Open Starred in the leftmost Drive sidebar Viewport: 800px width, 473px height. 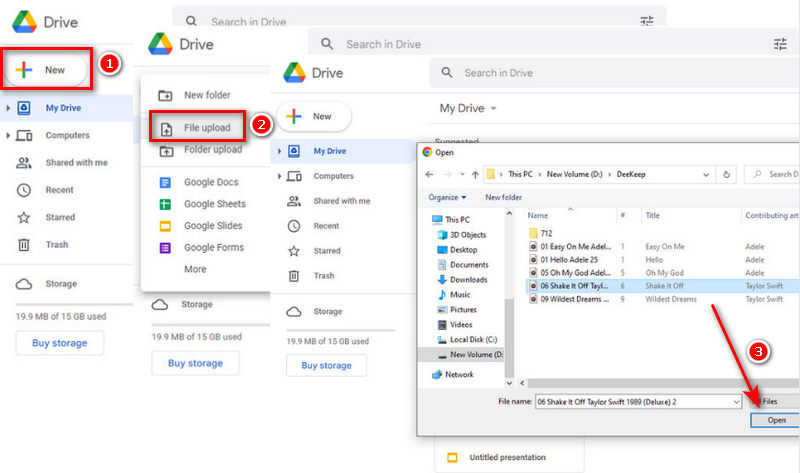tap(60, 217)
